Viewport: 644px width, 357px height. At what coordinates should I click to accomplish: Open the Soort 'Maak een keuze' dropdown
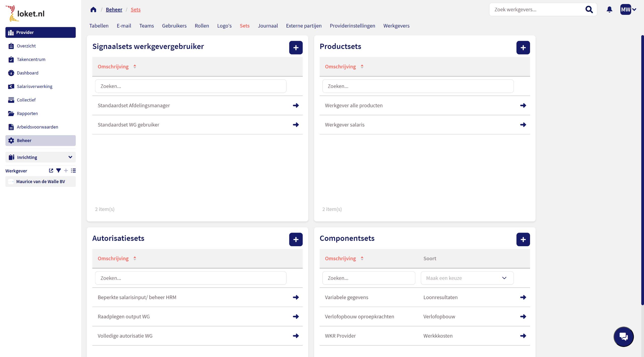[x=467, y=278]
